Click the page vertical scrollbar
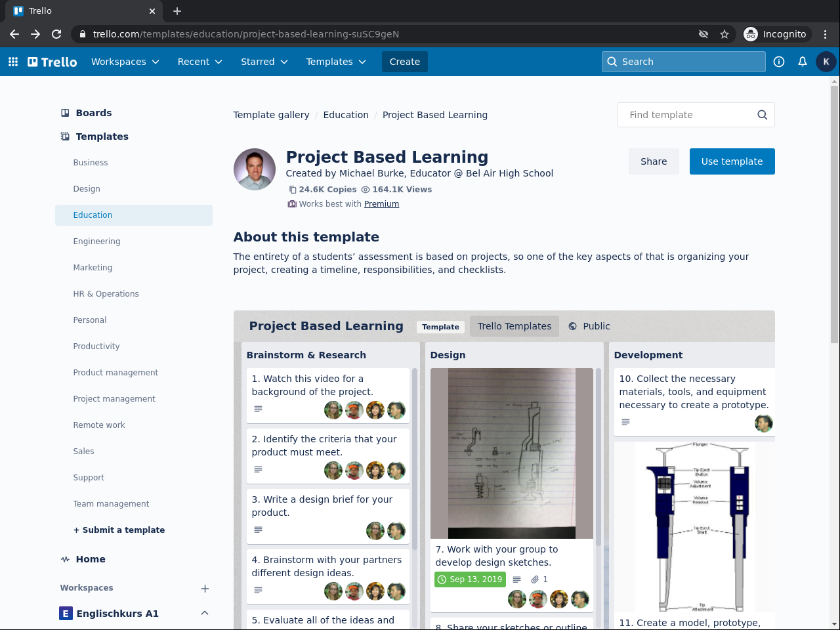This screenshot has width=840, height=630. (835, 213)
